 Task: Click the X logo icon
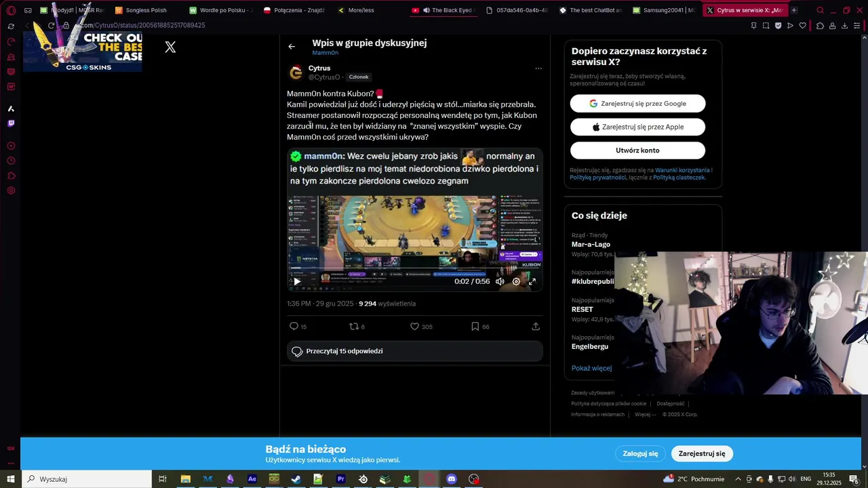coord(170,47)
